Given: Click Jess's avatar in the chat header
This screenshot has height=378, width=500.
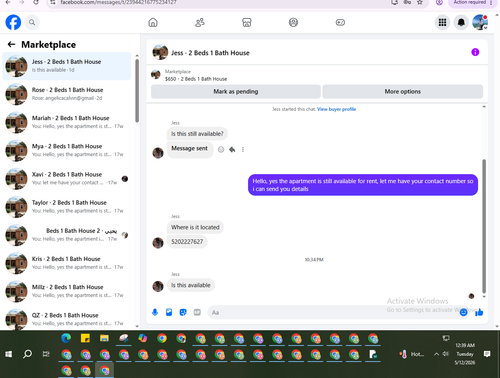Looking at the screenshot, I should coord(160,52).
